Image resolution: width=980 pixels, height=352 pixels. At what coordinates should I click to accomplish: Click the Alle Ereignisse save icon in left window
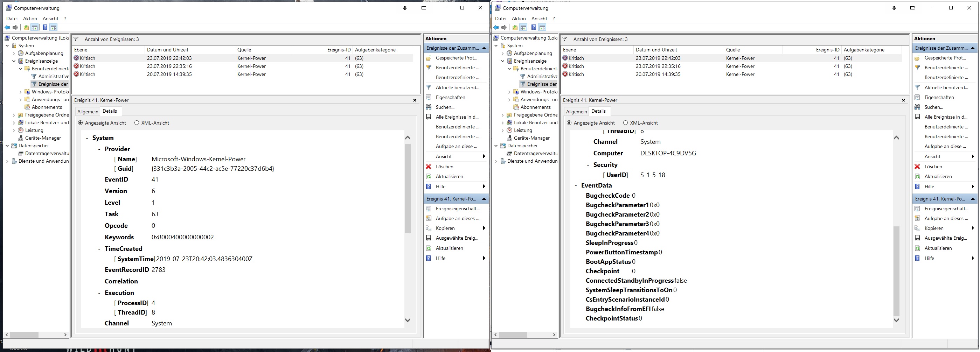pyautogui.click(x=428, y=117)
